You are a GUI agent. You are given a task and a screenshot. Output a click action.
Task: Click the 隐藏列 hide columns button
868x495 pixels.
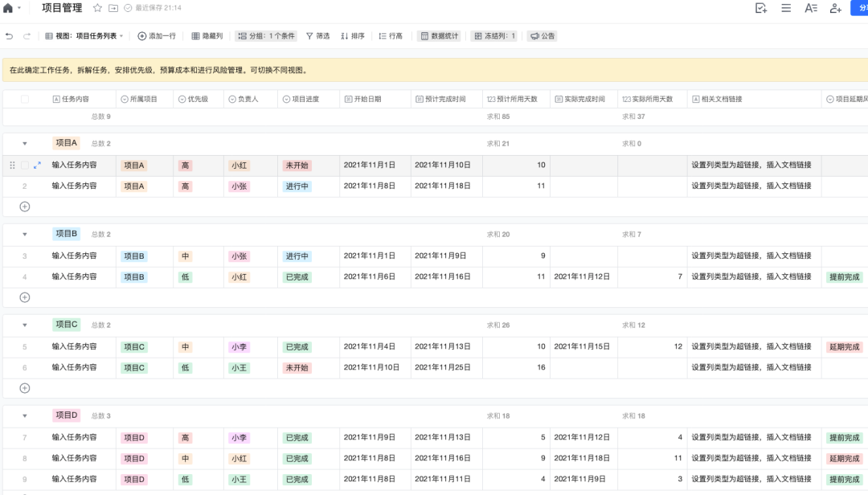207,36
